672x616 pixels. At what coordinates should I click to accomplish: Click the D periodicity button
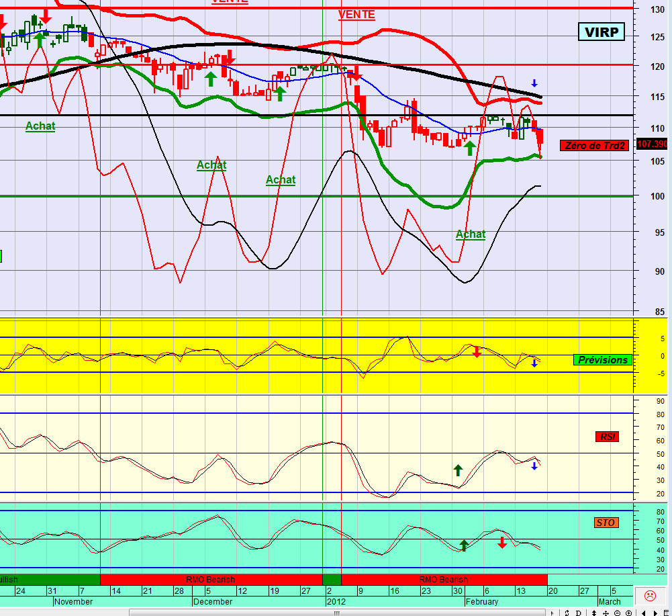[x=579, y=613]
